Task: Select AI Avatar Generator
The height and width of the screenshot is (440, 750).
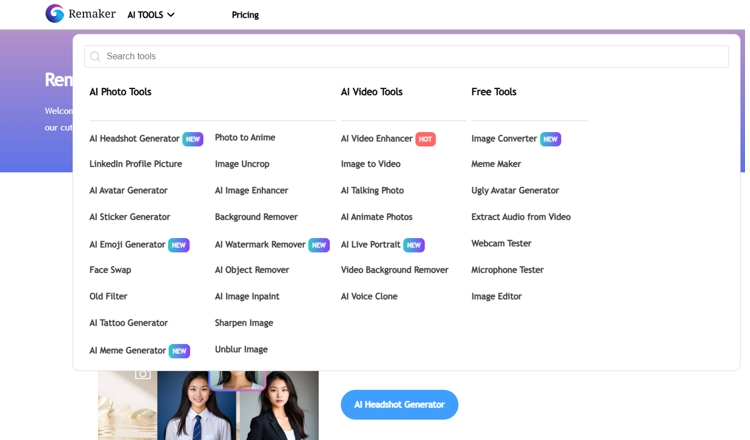Action: (128, 190)
